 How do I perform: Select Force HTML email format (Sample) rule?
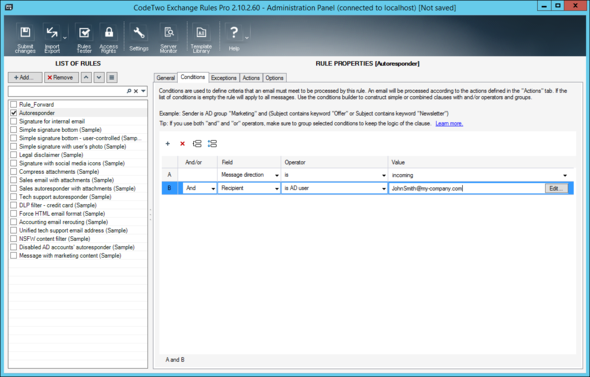point(62,213)
